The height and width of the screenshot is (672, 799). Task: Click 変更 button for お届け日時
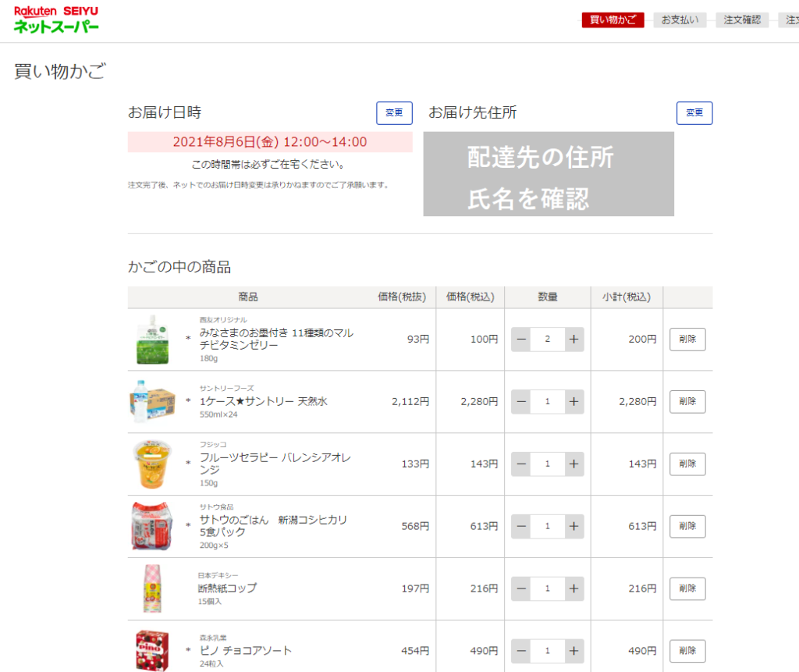394,112
